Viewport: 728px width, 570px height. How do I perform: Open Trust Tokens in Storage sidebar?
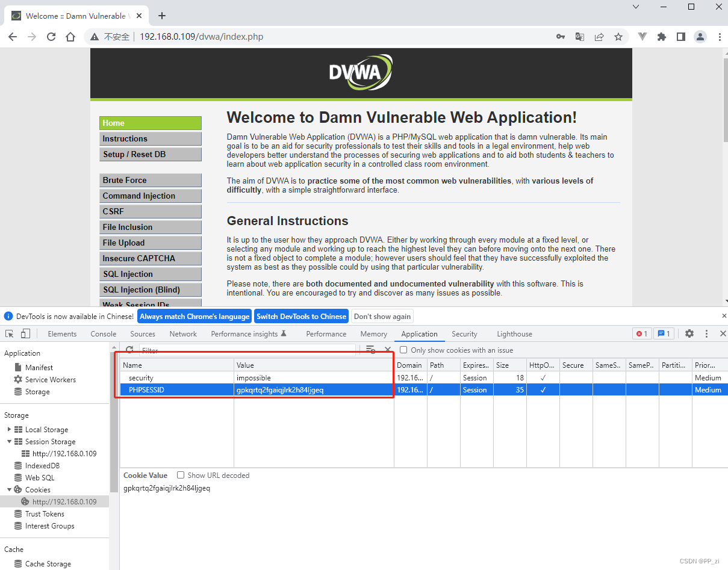click(x=45, y=514)
